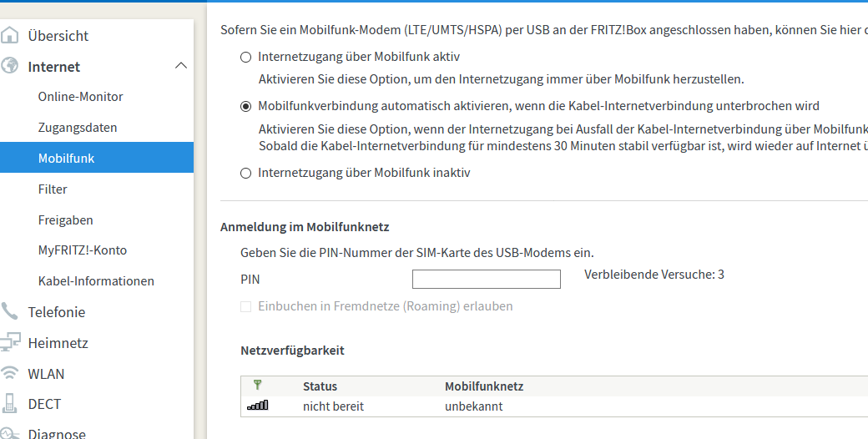Toggle the Roaming erlauben checkbox
The width and height of the screenshot is (868, 439).
pos(245,306)
